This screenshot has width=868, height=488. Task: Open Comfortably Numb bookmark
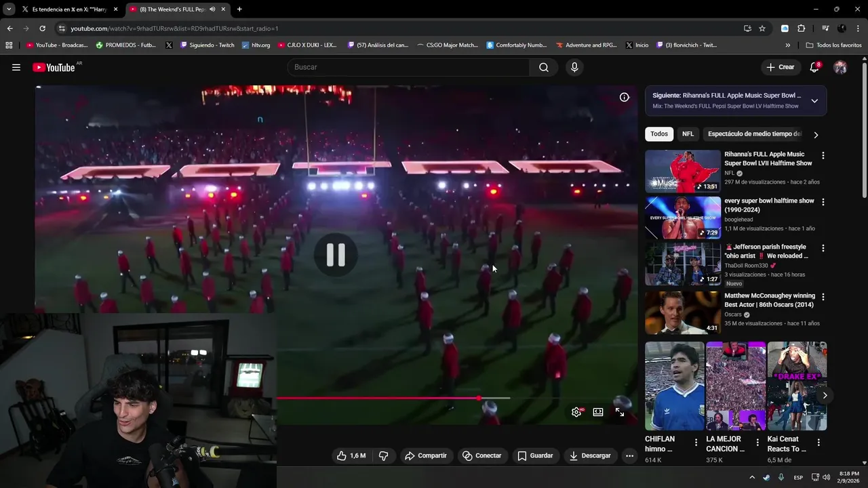[x=516, y=45]
